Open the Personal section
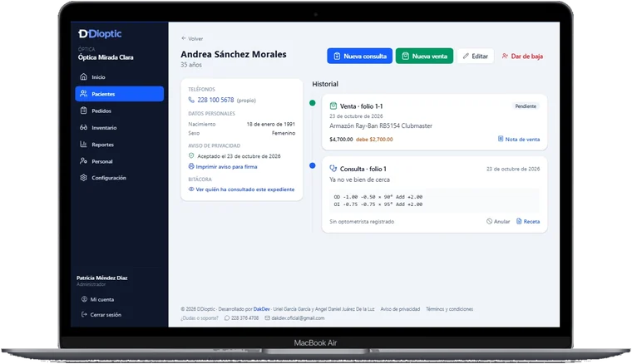 pyautogui.click(x=119, y=161)
